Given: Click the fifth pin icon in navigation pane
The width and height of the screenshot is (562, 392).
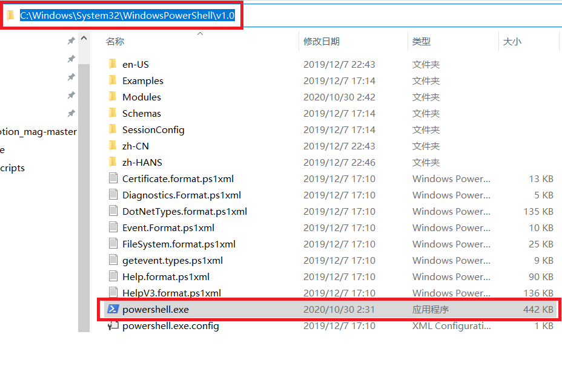Looking at the screenshot, I should click(x=71, y=114).
